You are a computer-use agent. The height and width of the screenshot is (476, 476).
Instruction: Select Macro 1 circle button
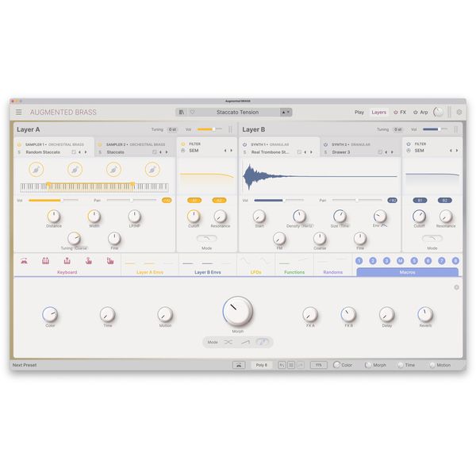click(x=359, y=261)
